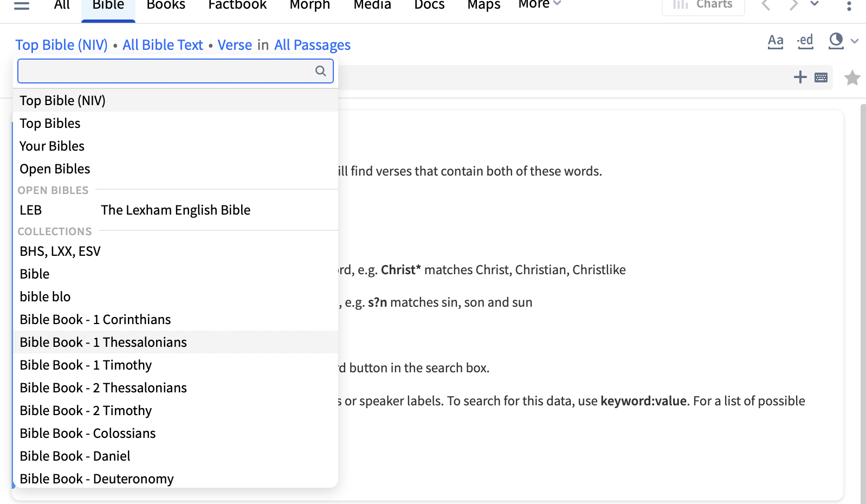The height and width of the screenshot is (504, 866).
Task: Toggle the pie-shaped search option icon
Action: click(836, 41)
